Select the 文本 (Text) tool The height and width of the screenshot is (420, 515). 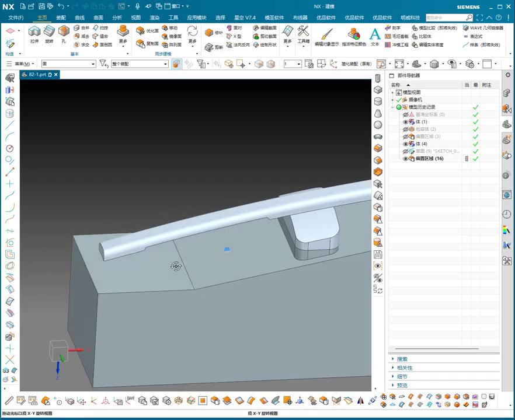coord(375,35)
